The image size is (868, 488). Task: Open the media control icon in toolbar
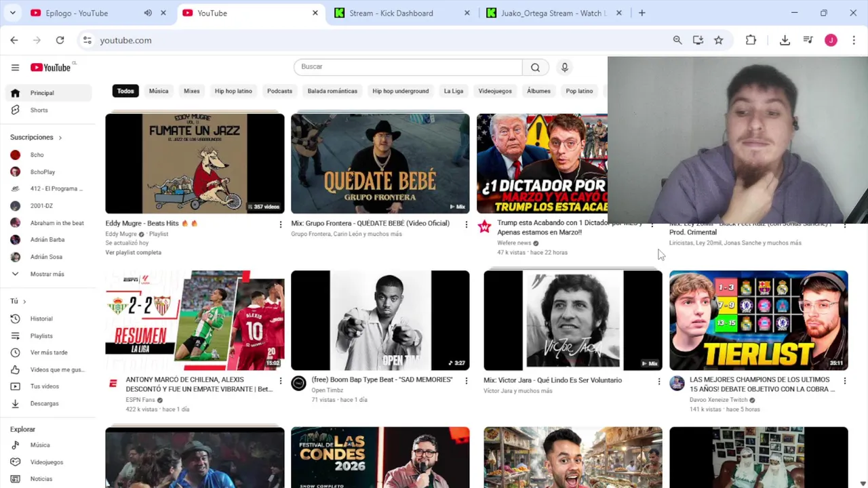pos(808,40)
